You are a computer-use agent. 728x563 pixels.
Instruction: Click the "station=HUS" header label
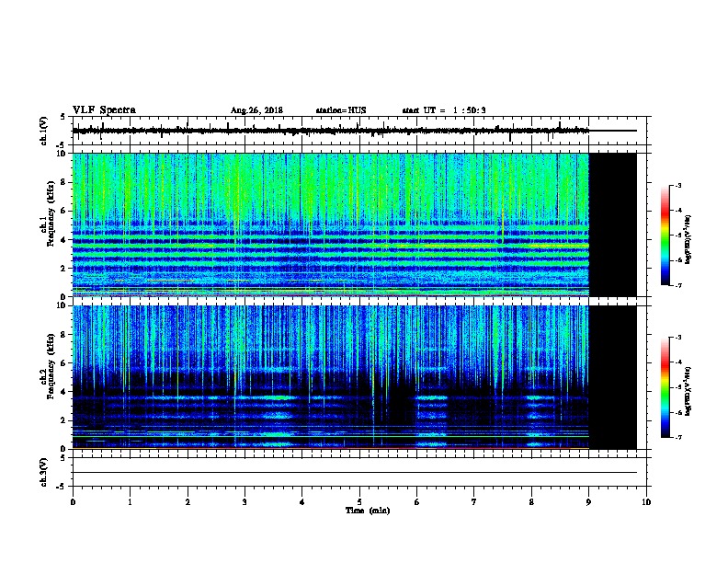pos(341,110)
